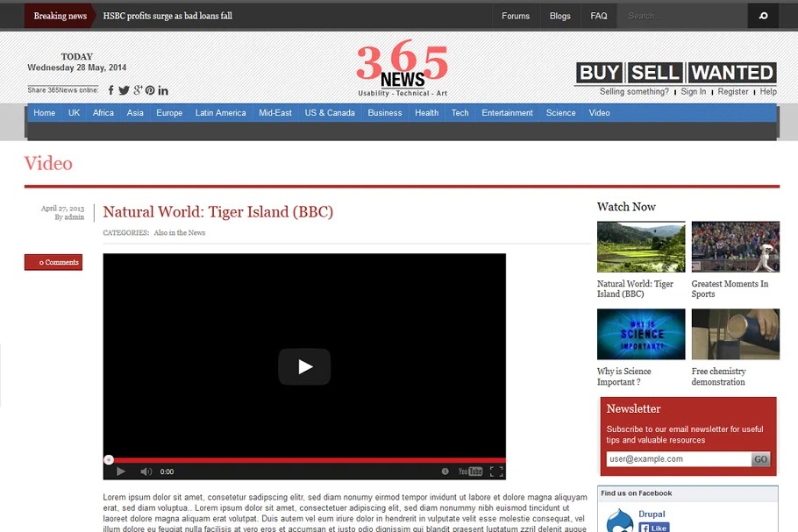Select the Mid-East navigation item
This screenshot has width=798, height=532.
275,113
